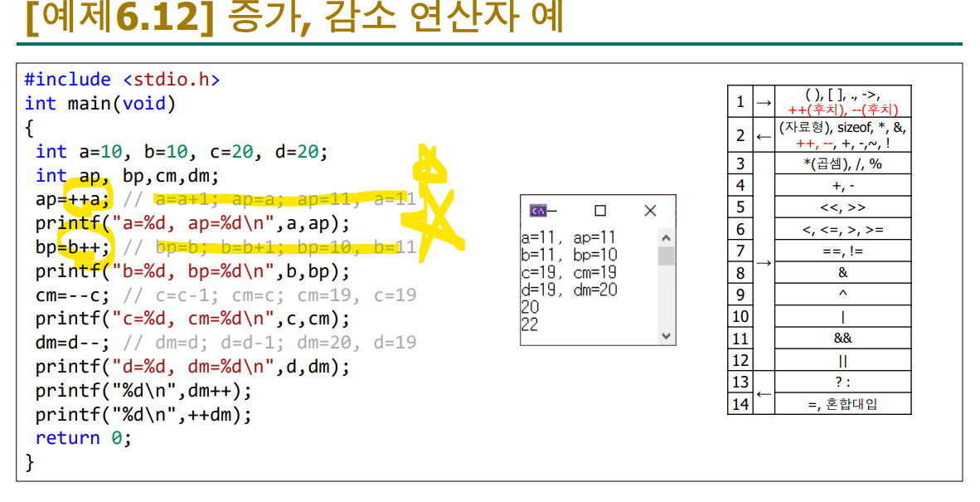Click the 'return 0;' statement
Image resolution: width=980 pixels, height=502 pixels.
(x=83, y=437)
